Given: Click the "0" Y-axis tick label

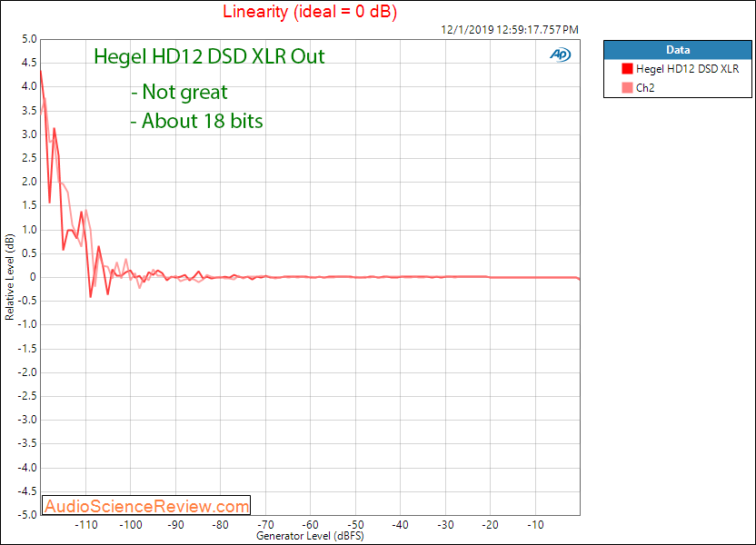Looking at the screenshot, I should click(33, 277).
